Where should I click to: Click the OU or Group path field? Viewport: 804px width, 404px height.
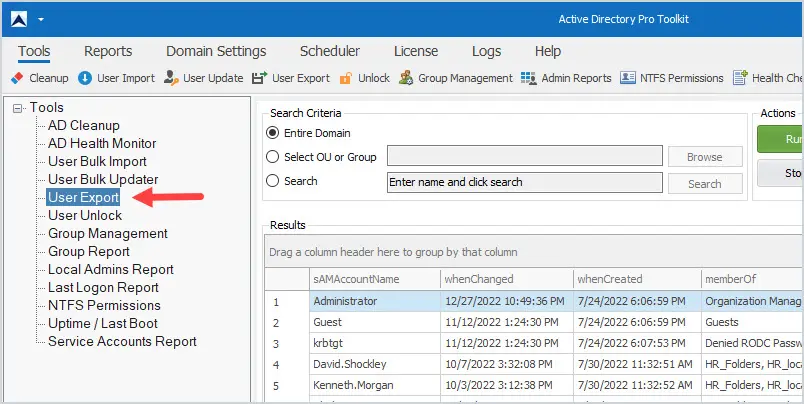pos(525,156)
